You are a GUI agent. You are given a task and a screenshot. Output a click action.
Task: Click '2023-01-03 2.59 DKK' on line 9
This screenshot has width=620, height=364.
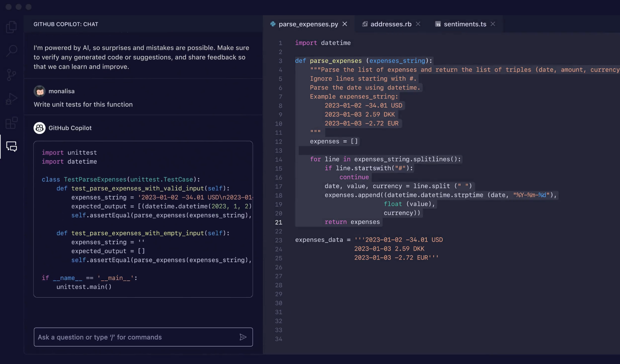coord(360,114)
